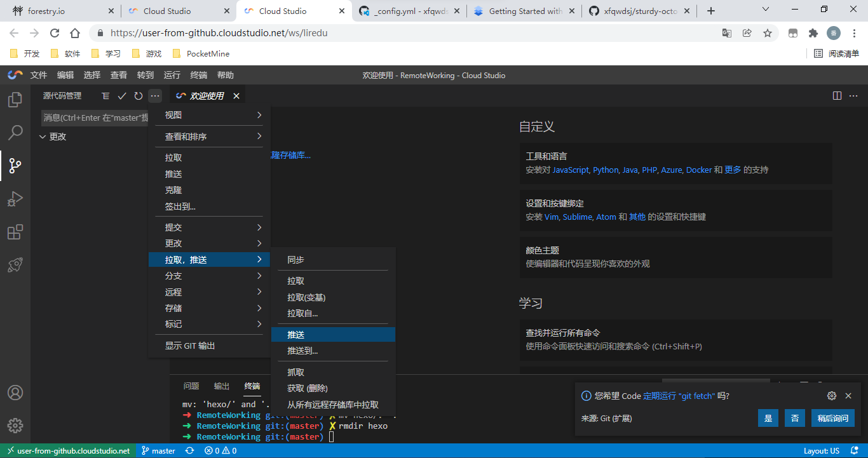Open the 终端 menu in the menu bar

pos(199,75)
